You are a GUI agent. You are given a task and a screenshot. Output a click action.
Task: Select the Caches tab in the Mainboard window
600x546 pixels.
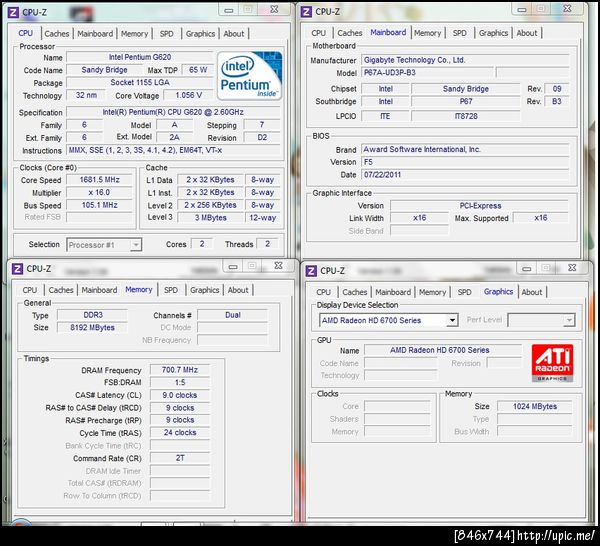tap(350, 33)
